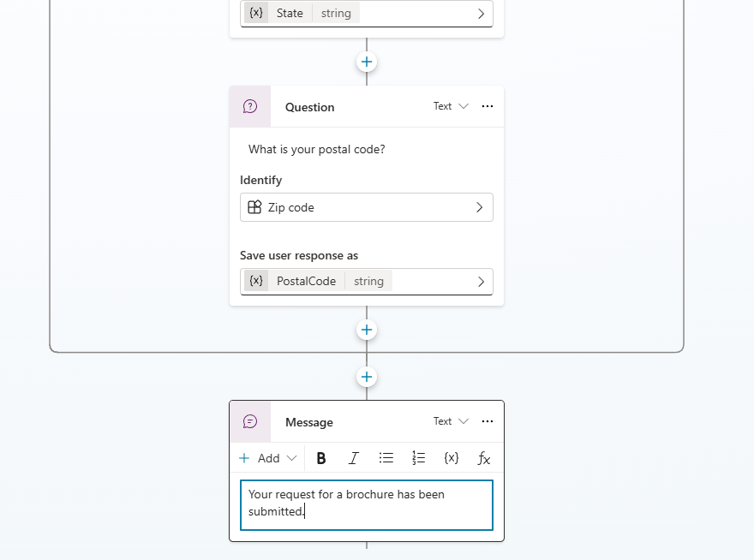Open the formula editor with the fx icon
The width and height of the screenshot is (754, 560).
483,458
